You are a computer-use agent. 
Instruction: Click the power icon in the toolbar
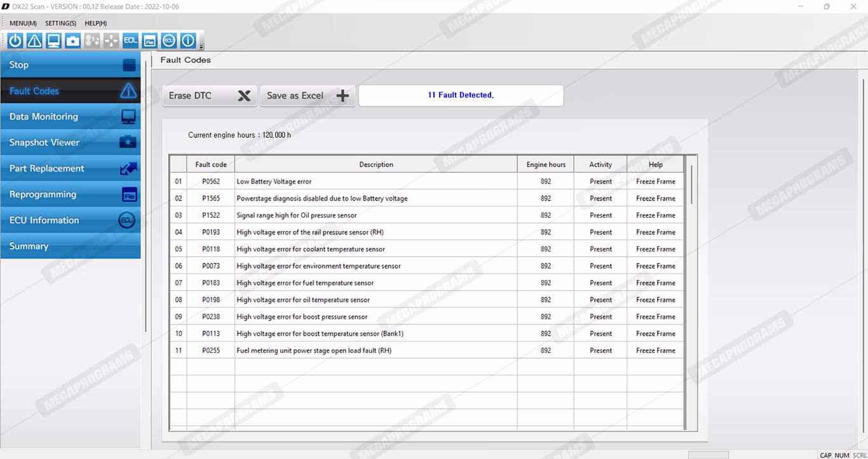[15, 41]
